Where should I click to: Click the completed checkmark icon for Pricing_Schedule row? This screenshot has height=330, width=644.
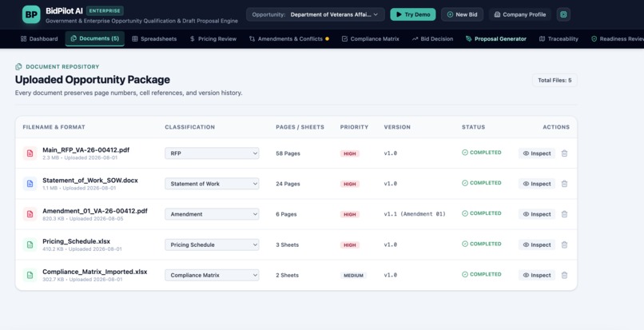(x=465, y=244)
